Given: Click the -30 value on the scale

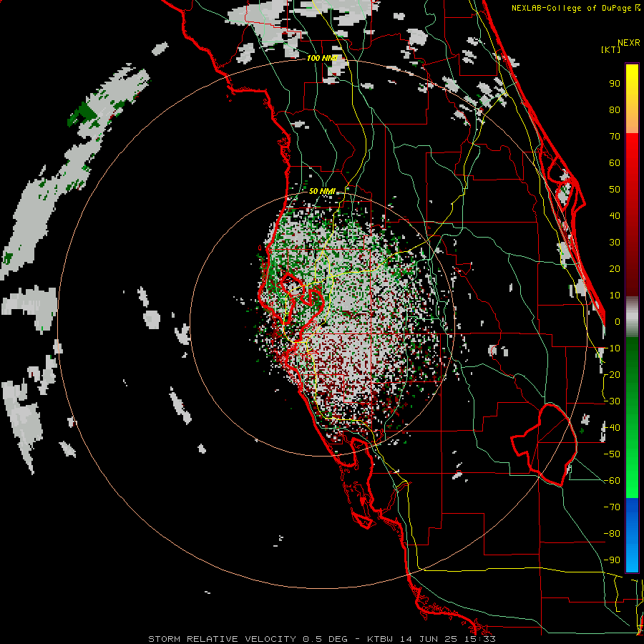Looking at the screenshot, I should click(x=612, y=401).
